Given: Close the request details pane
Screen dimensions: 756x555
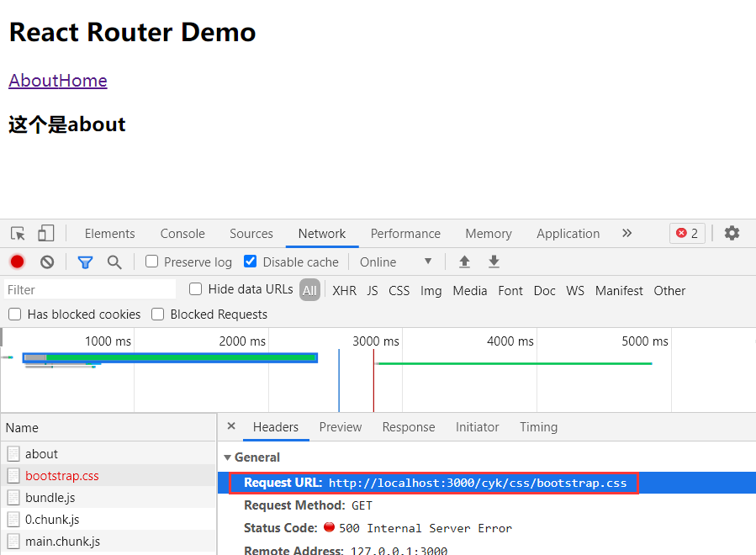Looking at the screenshot, I should [x=231, y=426].
